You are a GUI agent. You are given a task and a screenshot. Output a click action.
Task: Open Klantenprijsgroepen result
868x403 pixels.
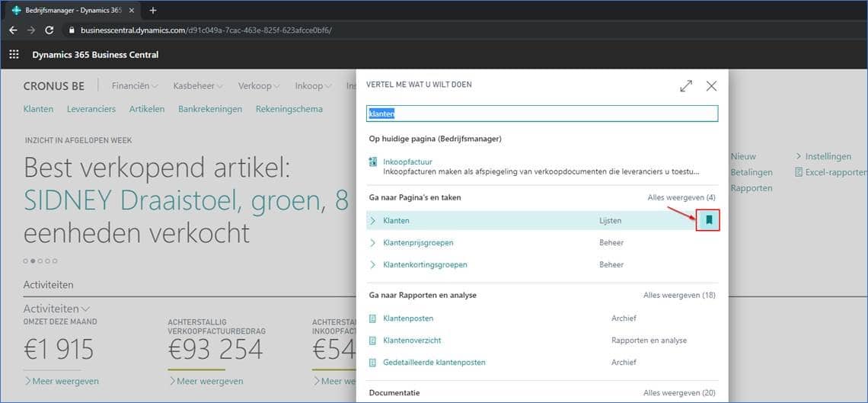coord(418,242)
